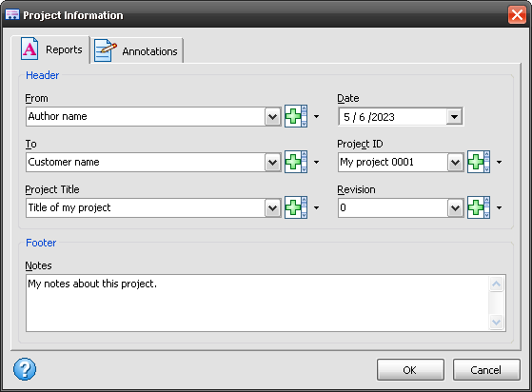Click the Project Information title bar icon
This screenshot has height=392, width=532.
(12, 14)
